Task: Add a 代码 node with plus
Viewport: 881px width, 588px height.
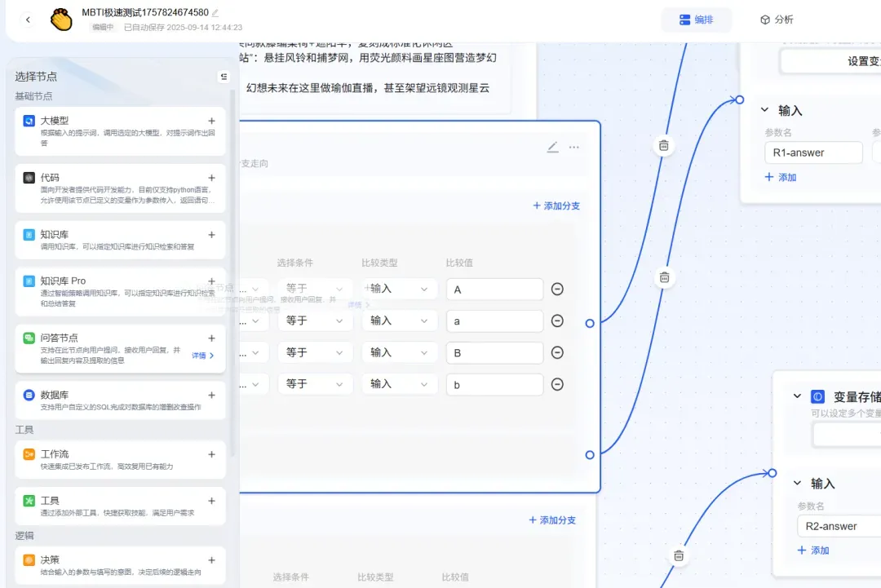Action: [212, 178]
